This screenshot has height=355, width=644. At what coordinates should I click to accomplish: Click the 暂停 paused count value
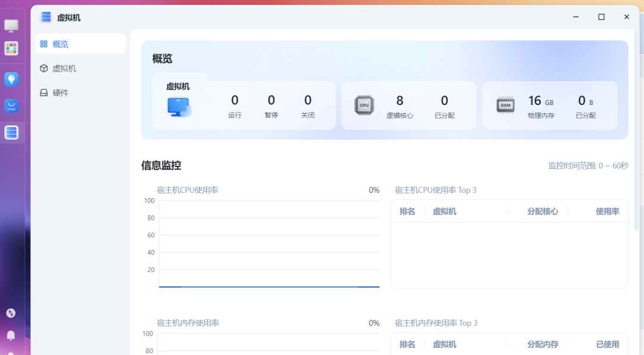tap(271, 100)
